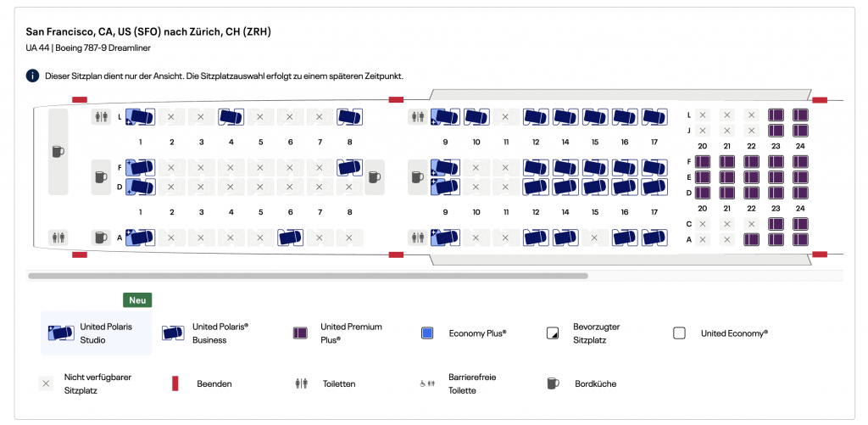Click unavailable Premium seat 20L

click(703, 115)
